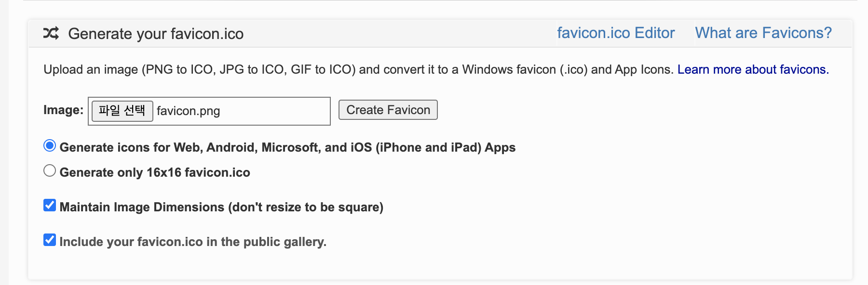The width and height of the screenshot is (868, 285).
Task: Click the Maintain Image Dimensions label text
Action: click(x=222, y=207)
